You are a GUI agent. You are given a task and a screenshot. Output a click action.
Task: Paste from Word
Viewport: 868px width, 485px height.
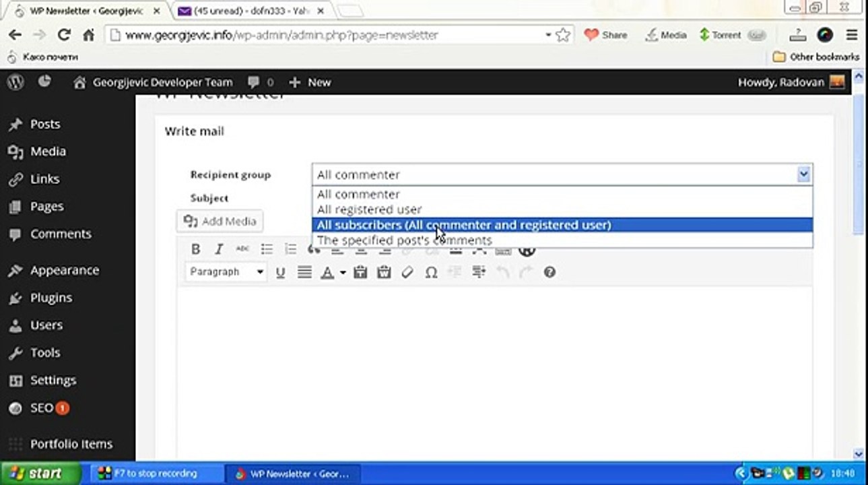coord(384,272)
